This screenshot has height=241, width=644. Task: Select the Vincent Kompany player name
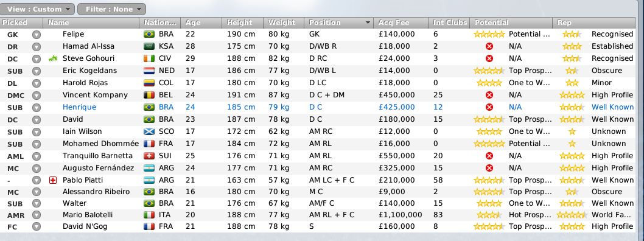(95, 95)
